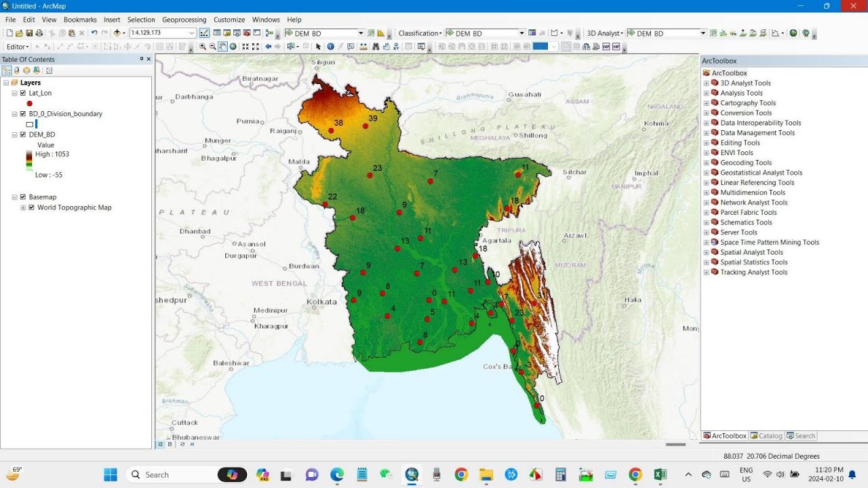Choose the Select Elements arrow tool
Image resolution: width=868 pixels, height=488 pixels.
click(x=318, y=47)
